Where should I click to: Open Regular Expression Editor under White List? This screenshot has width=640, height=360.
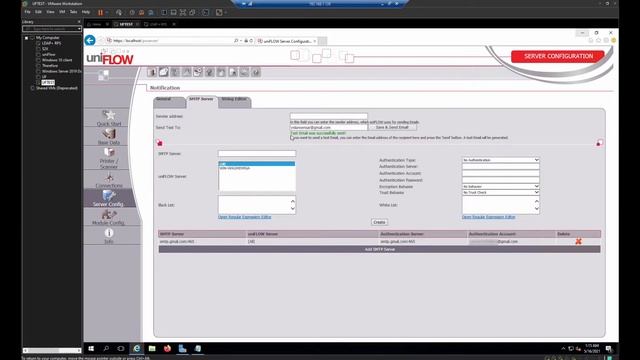coord(489,217)
